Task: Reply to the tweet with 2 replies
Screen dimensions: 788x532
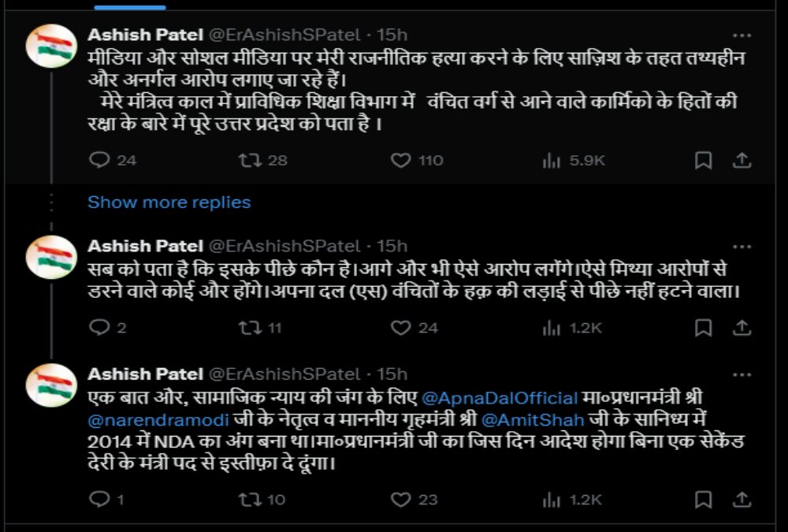Action: pos(98,327)
